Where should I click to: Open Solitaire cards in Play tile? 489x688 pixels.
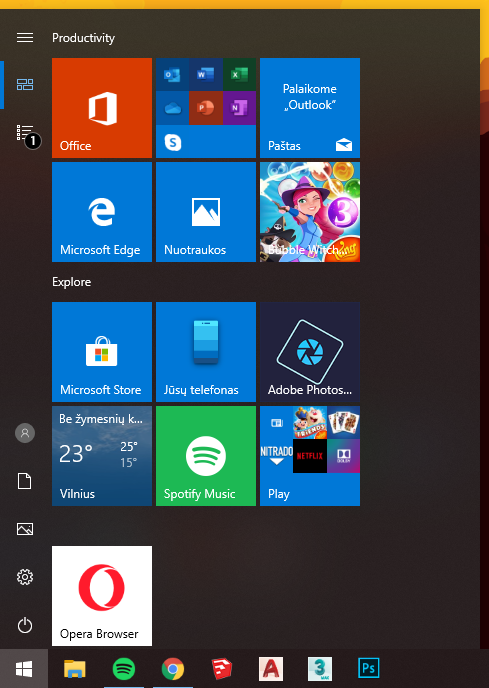tap(343, 423)
